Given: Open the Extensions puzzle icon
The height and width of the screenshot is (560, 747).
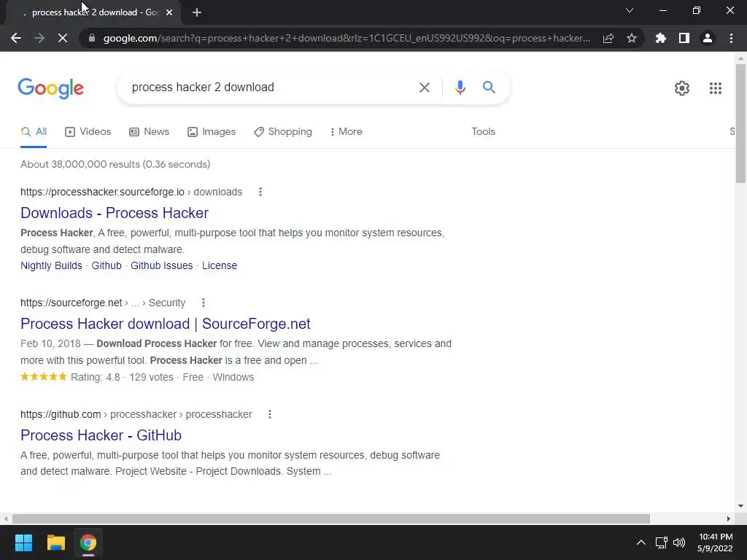Looking at the screenshot, I should coord(660,38).
